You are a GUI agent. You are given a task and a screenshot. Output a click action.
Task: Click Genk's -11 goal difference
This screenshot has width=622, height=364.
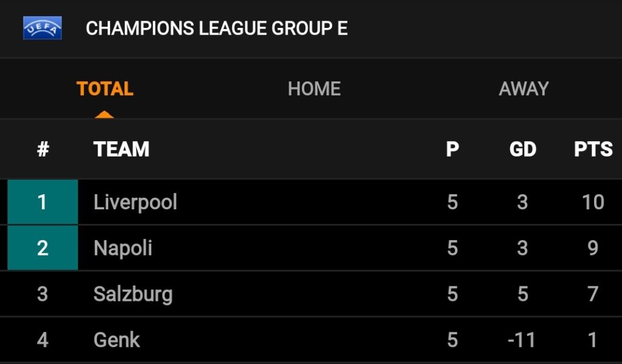point(522,340)
